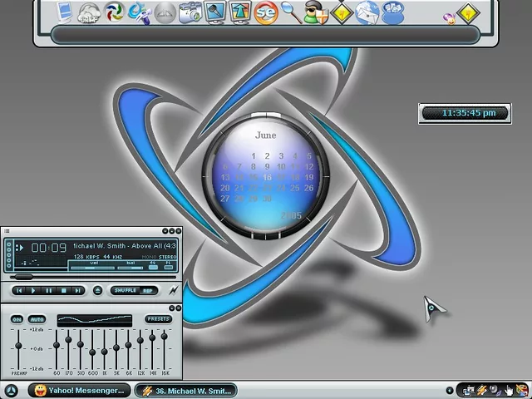Viewport: 532px width, 399px height.
Task: Toggle the equalizer AUTO button
Action: click(37, 319)
